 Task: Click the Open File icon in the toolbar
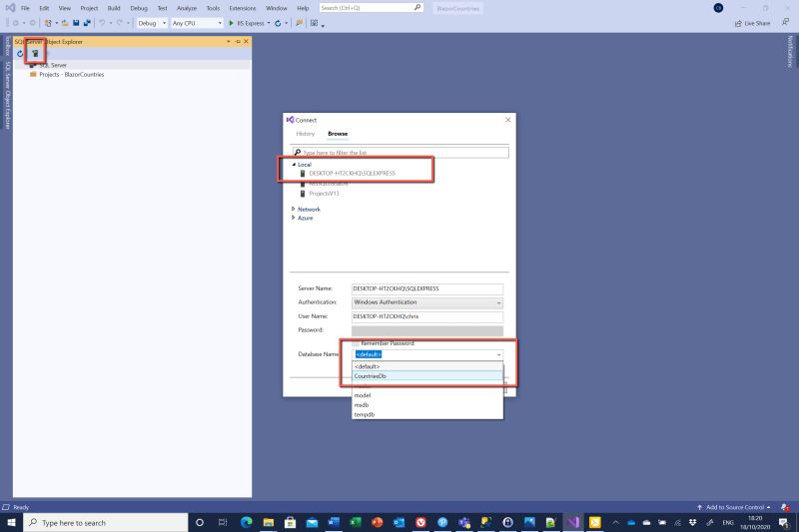[65, 23]
